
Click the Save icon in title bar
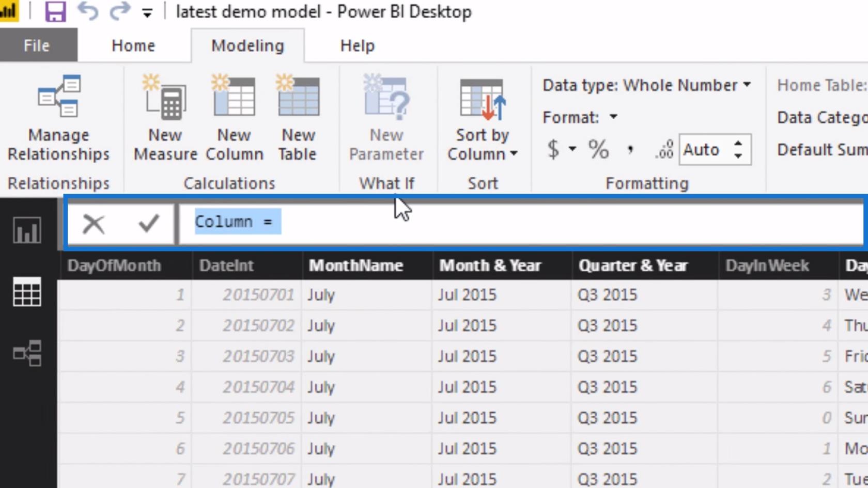55,11
